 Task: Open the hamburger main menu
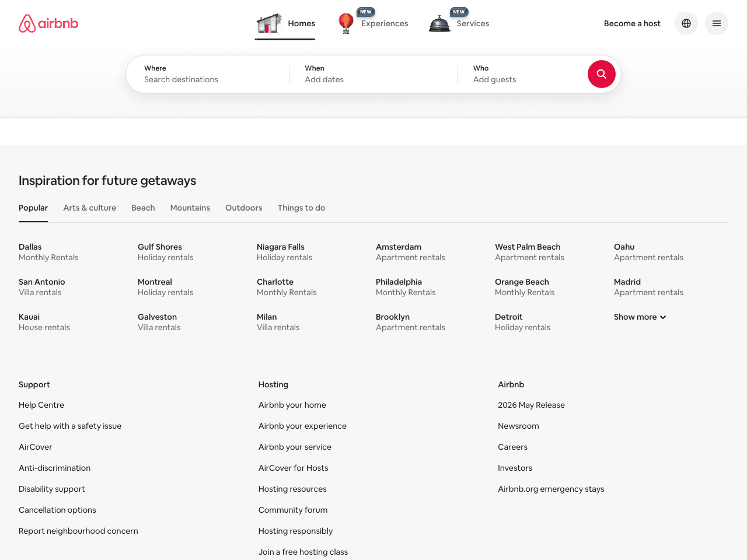[x=717, y=23]
